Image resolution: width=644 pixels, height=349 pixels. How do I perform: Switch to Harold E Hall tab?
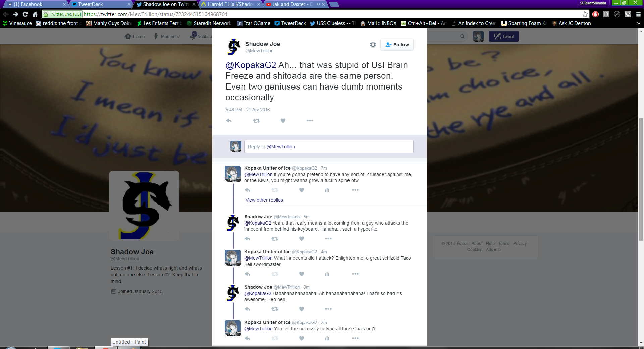coord(230,4)
